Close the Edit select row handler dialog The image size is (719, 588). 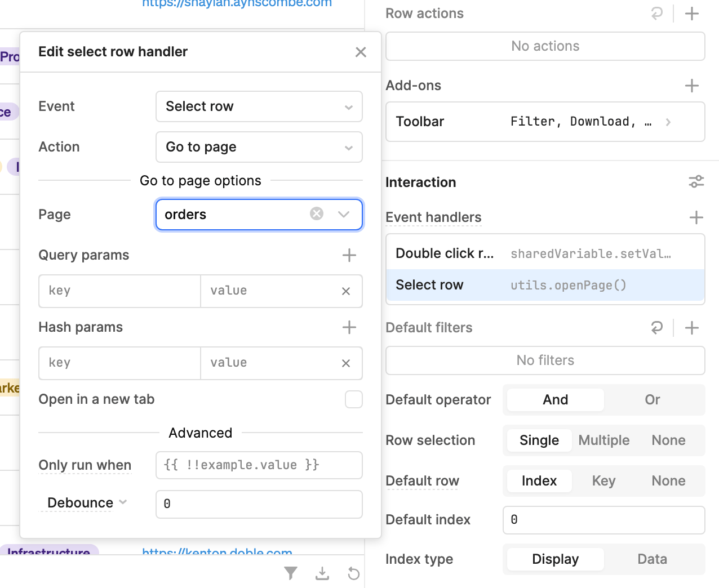click(361, 52)
